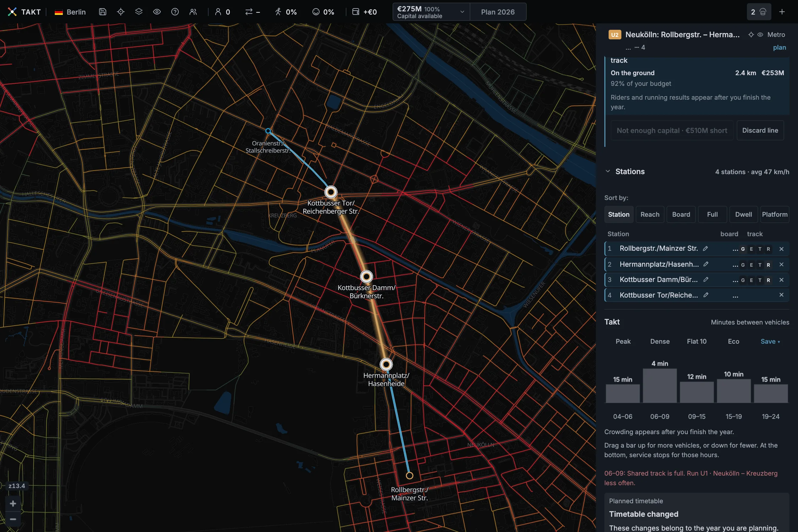Select the Dense takt preset
This screenshot has height=532, width=798.
pos(660,342)
